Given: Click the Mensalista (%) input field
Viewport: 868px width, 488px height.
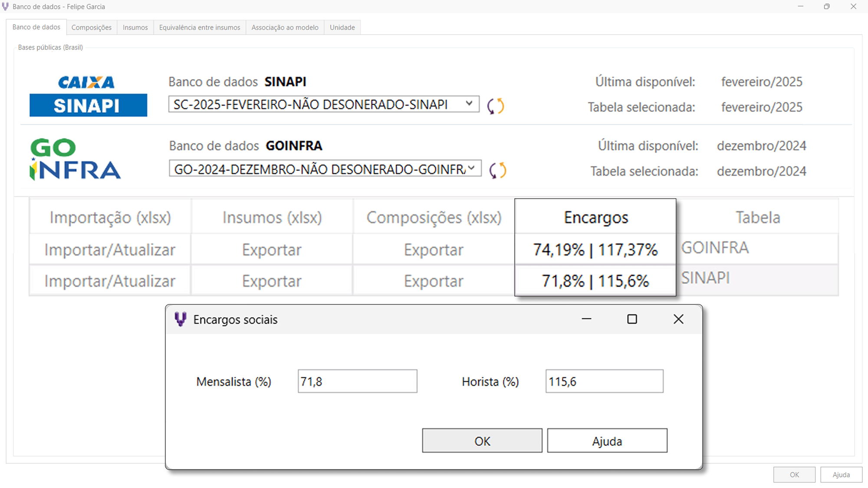Looking at the screenshot, I should [357, 381].
